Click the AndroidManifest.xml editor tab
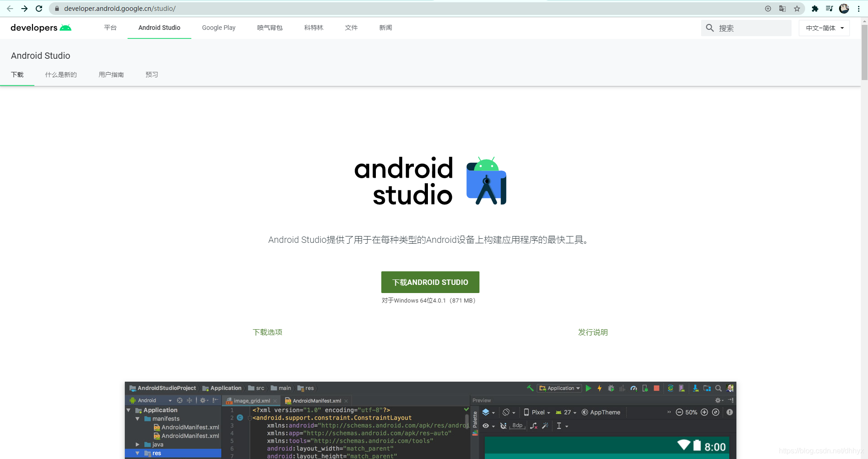This screenshot has height=459, width=868. (x=317, y=401)
